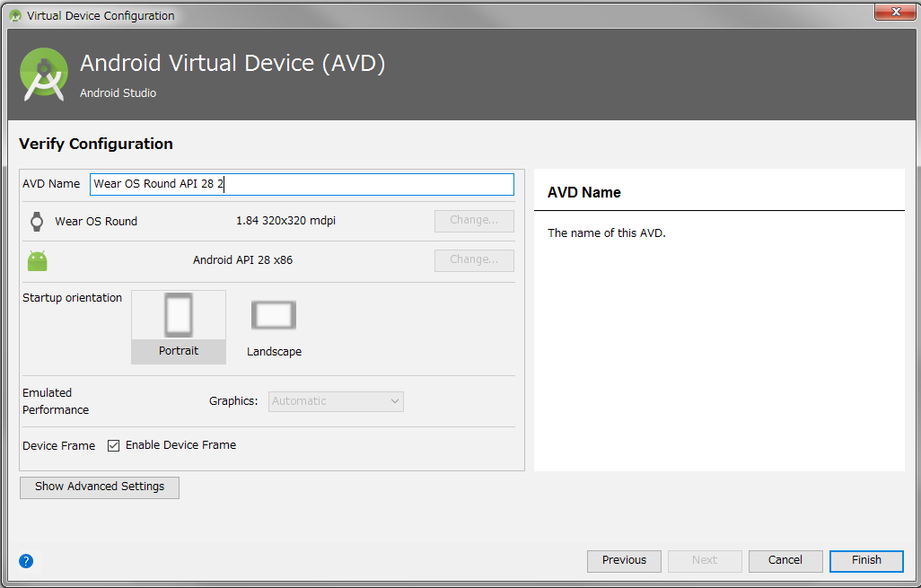921x588 pixels.
Task: Click the Next button
Action: [x=705, y=560]
